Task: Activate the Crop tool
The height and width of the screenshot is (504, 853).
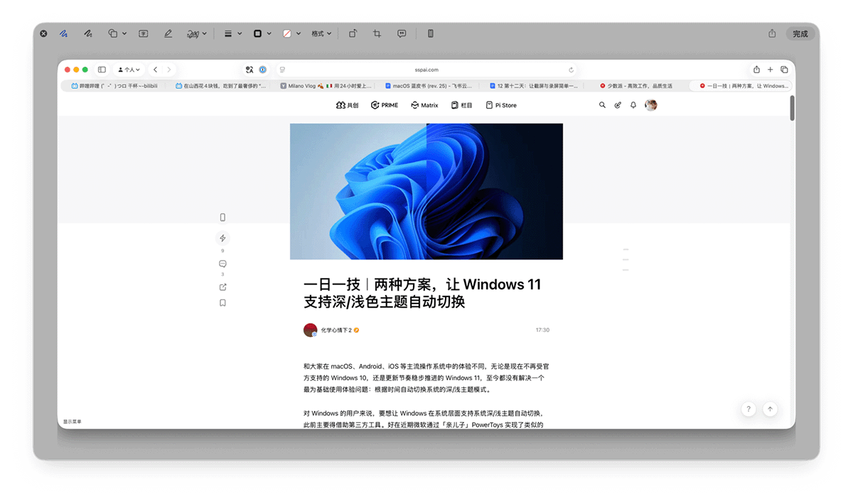Action: [377, 33]
